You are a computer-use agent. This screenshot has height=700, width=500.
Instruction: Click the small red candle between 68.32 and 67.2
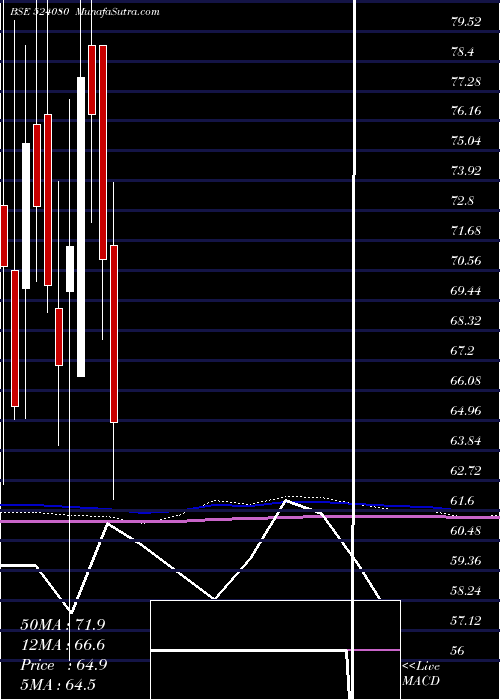59,337
